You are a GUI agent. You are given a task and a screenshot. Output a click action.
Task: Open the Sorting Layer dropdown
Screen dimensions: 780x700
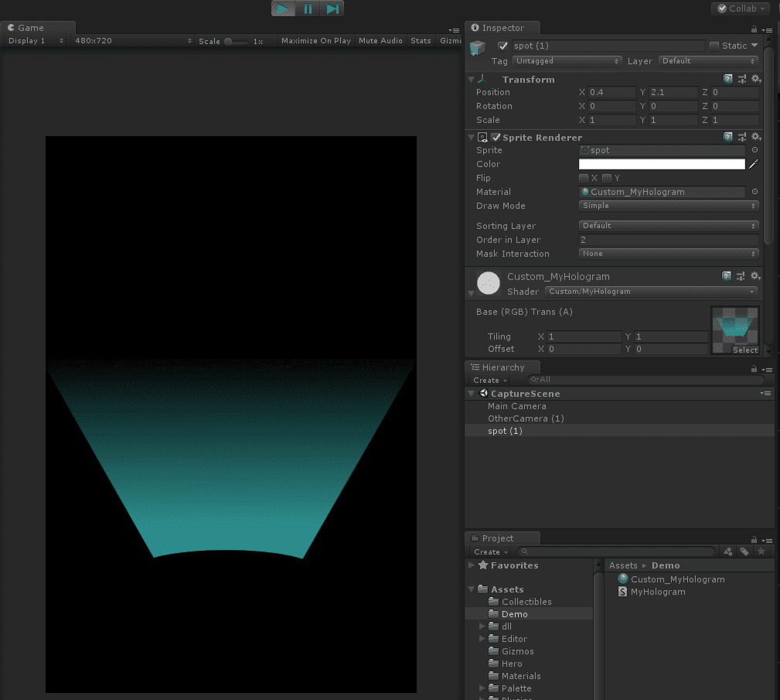pyautogui.click(x=669, y=226)
